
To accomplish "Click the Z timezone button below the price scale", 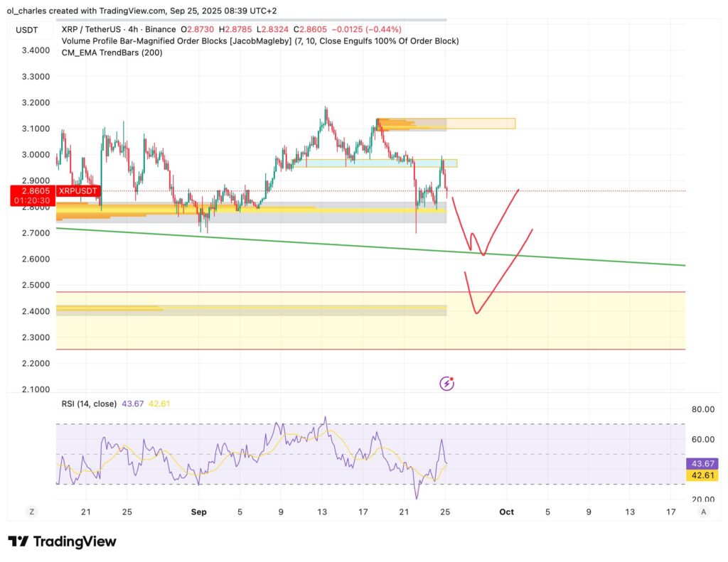I will [31, 511].
